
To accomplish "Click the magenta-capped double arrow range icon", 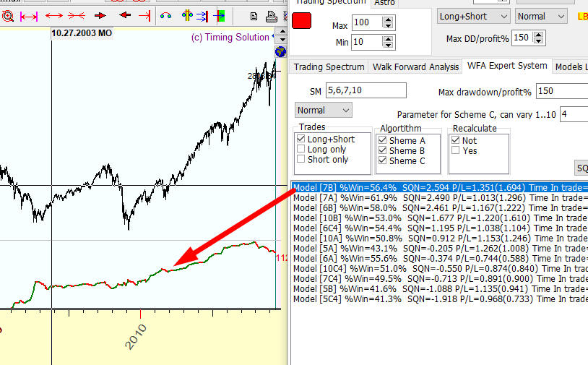I will coord(29,15).
